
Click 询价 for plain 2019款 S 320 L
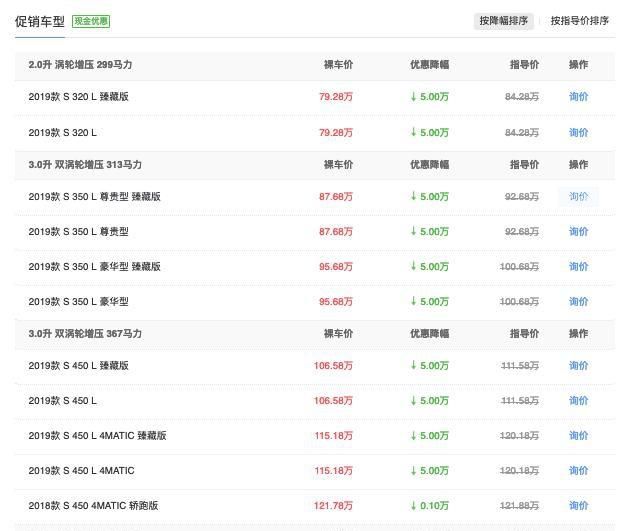(578, 133)
